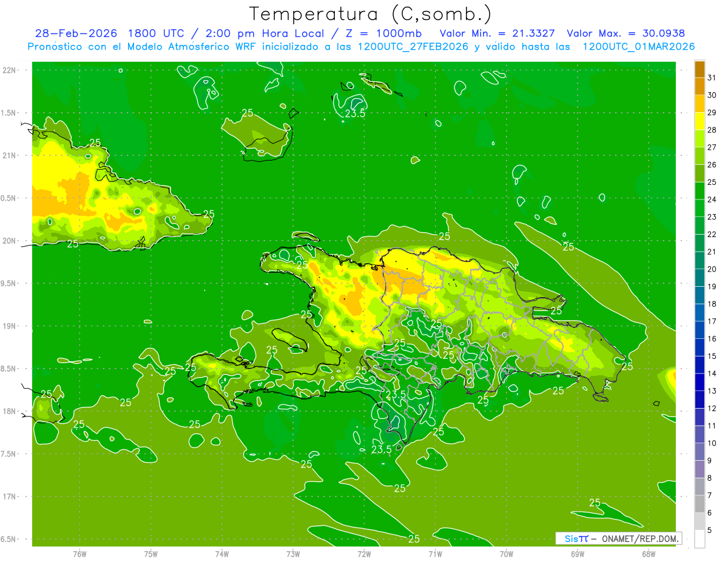Click the '68W' longitude axis label
Image resolution: width=728 pixels, height=562 pixels.
pyautogui.click(x=649, y=554)
